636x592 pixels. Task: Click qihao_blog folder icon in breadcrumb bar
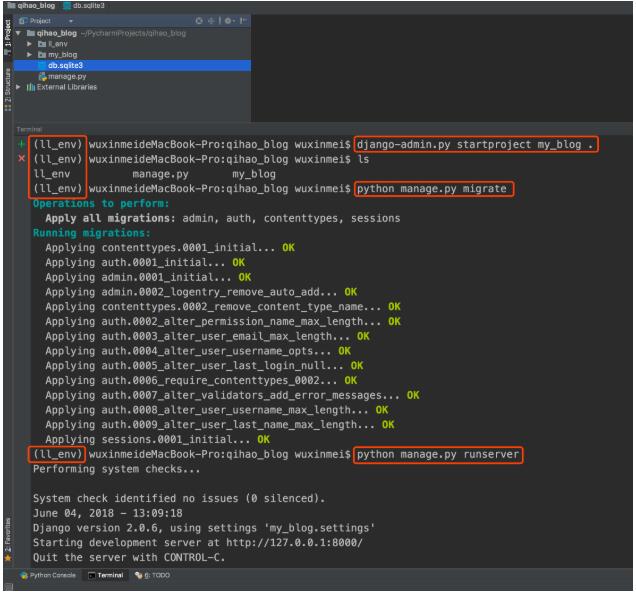[11, 6]
